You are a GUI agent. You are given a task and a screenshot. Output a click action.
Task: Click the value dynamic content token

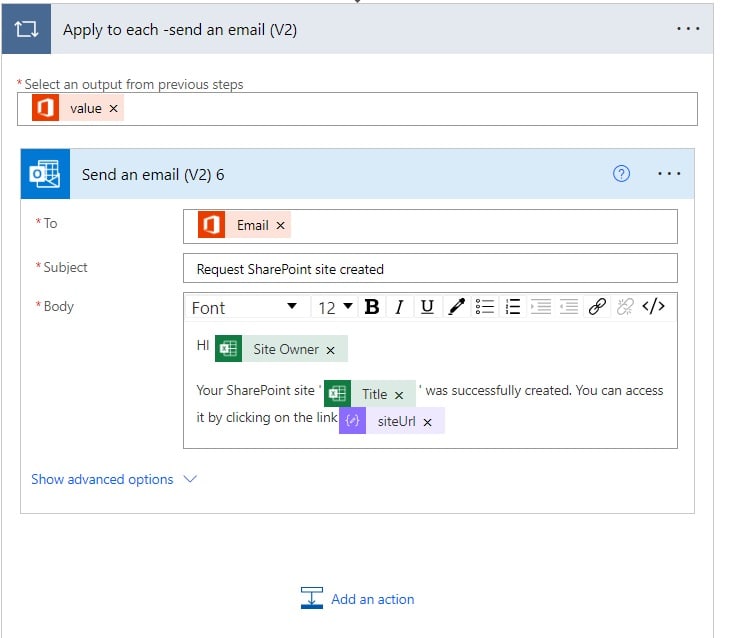[78, 108]
